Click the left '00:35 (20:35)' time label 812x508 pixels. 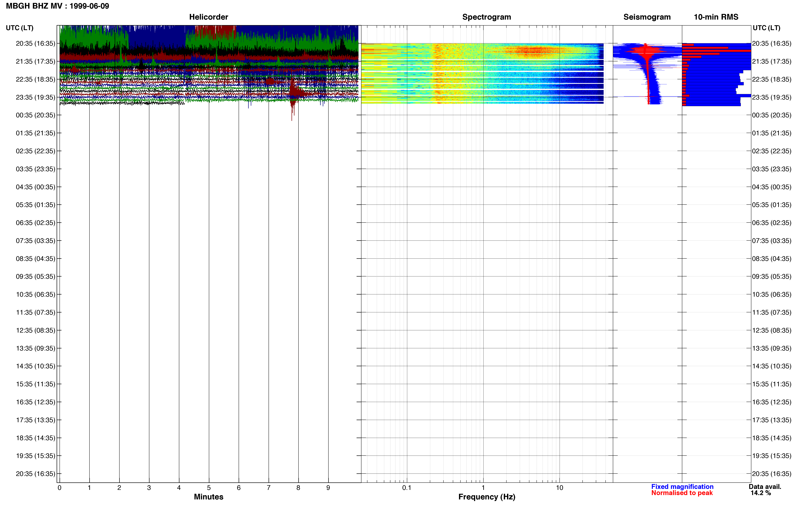point(36,115)
